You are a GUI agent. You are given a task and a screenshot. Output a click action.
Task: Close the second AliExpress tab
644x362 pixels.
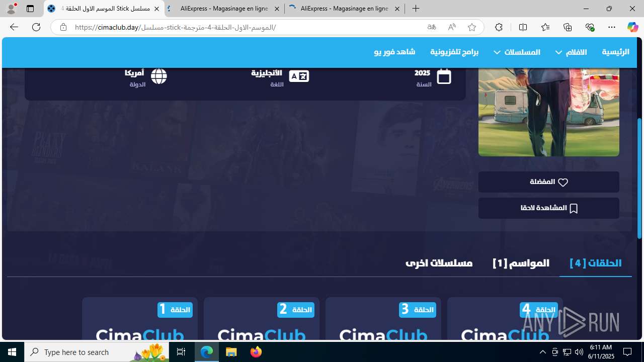pyautogui.click(x=397, y=9)
